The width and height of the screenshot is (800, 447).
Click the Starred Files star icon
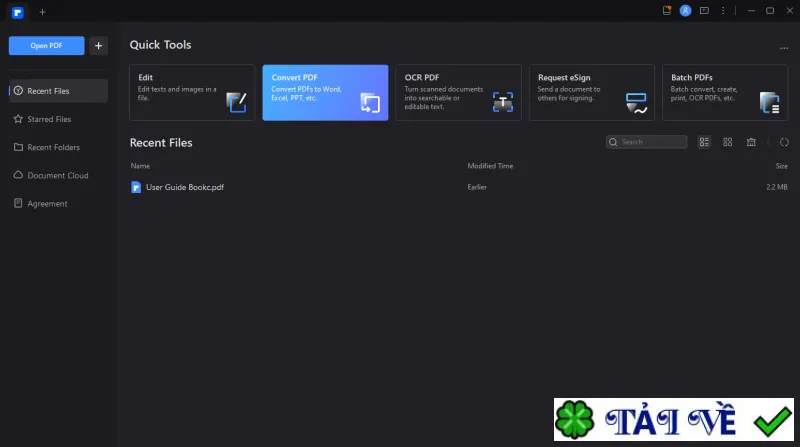[x=18, y=119]
